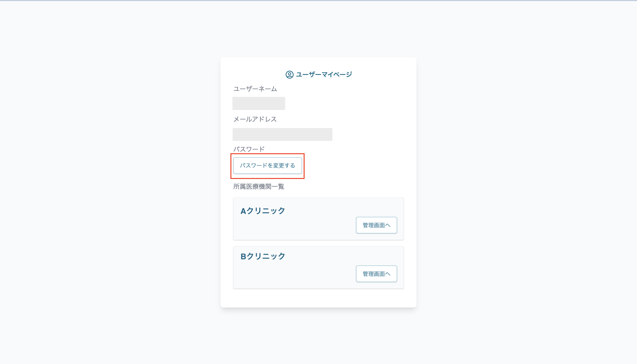Click the ユーザーネーム label
Screen dimensions: 637x364
pyautogui.click(x=255, y=89)
